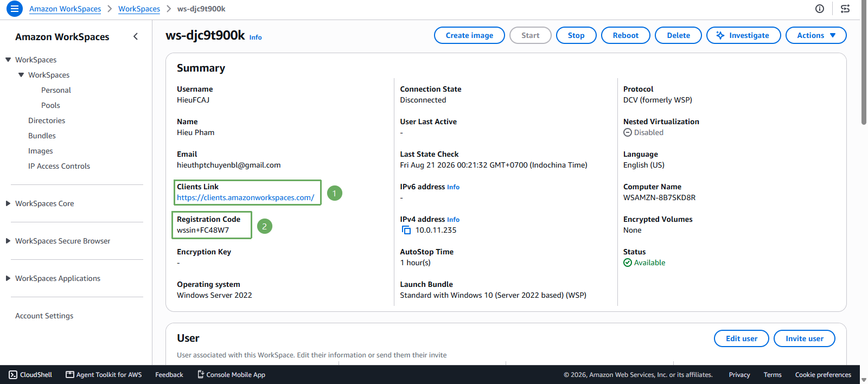868x384 pixels.
Task: Go to Amazon WorkSpaces breadcrumb
Action: 65,9
